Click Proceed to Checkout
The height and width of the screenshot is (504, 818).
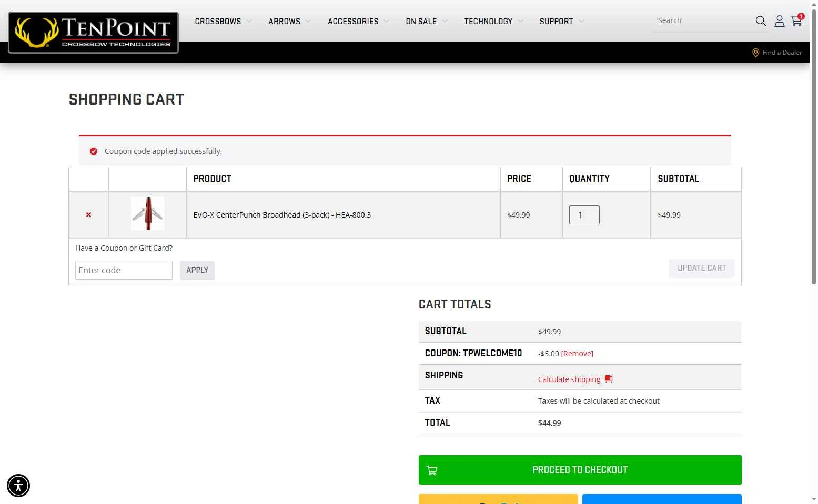(580, 470)
